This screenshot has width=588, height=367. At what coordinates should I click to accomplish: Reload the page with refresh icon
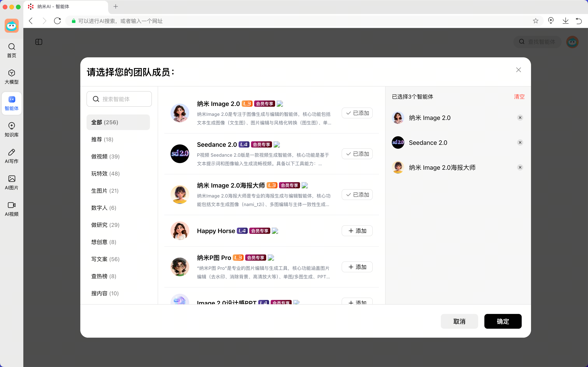(58, 21)
